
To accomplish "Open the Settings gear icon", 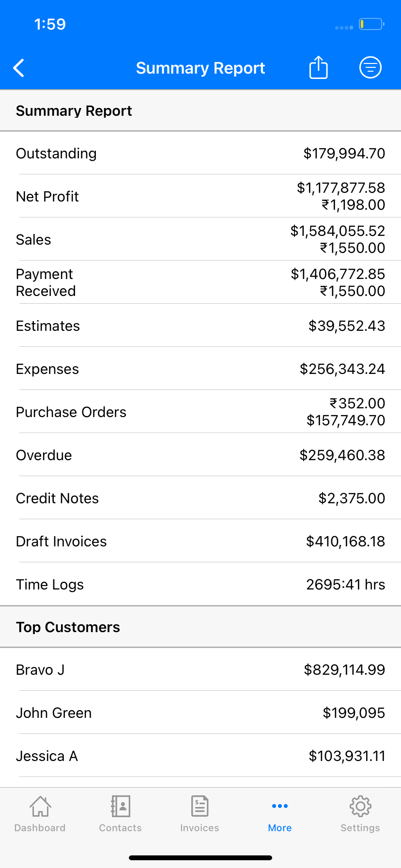I will tap(360, 806).
